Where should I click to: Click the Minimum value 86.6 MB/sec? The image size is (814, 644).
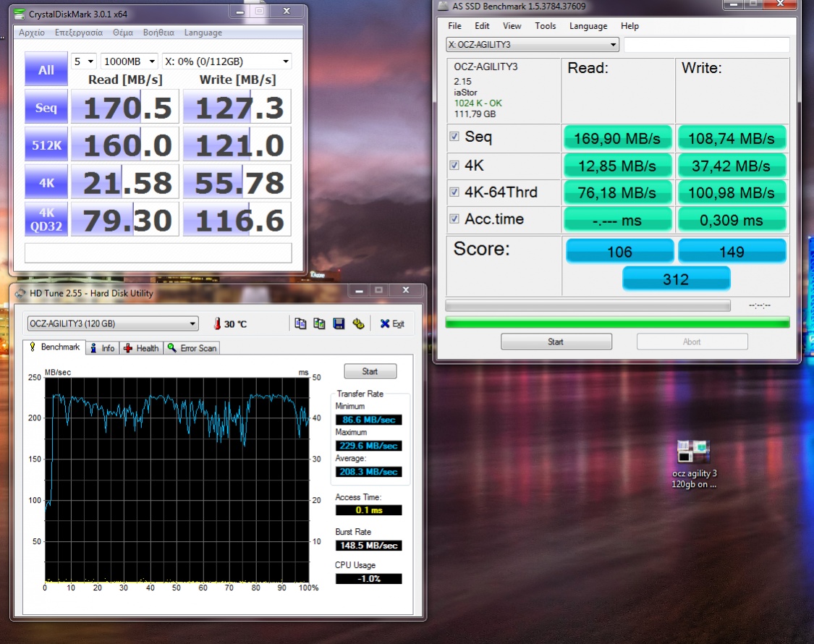368,420
